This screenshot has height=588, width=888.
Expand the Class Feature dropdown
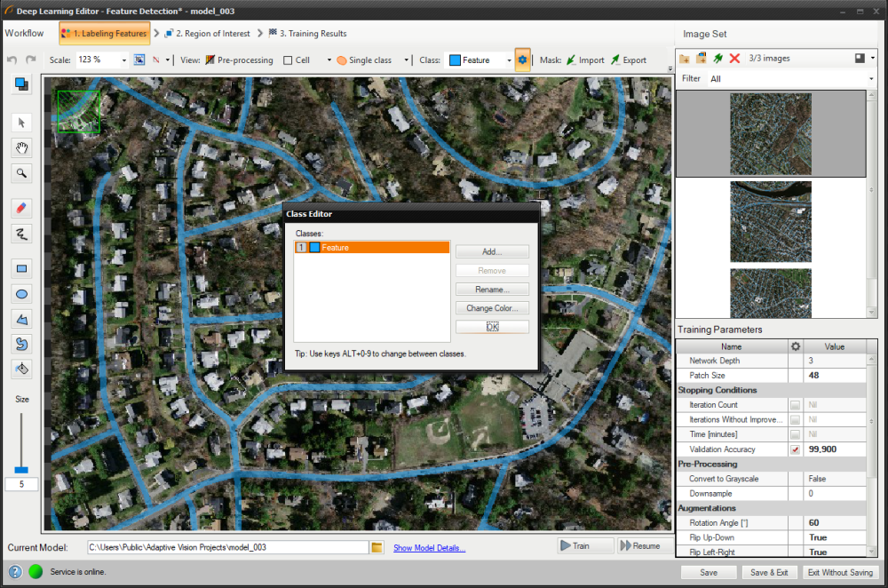click(509, 60)
